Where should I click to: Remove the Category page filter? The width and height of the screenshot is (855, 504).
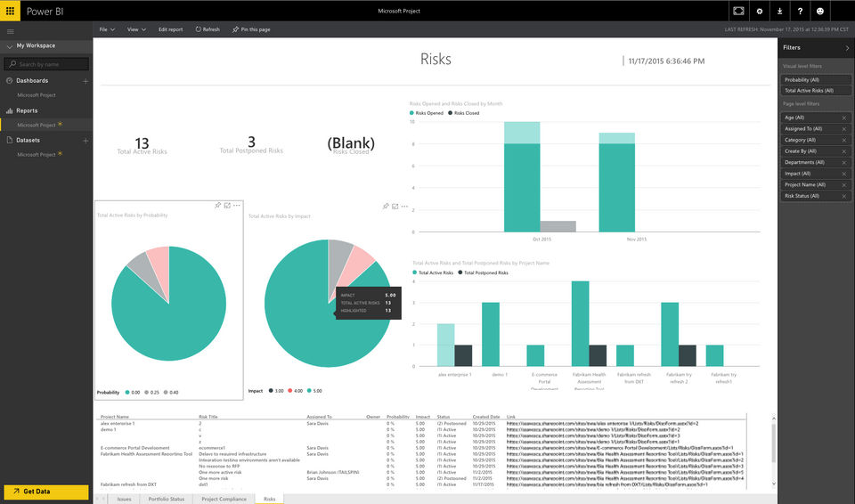[x=844, y=140]
